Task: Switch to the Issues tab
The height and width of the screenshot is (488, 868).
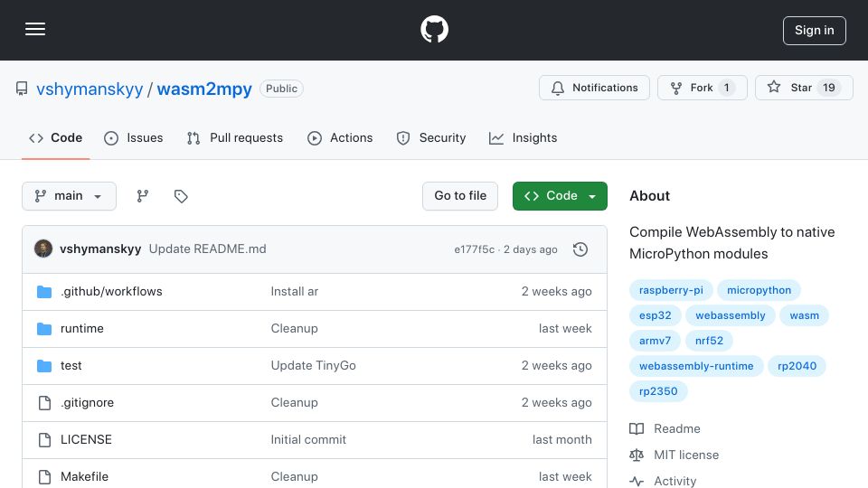Action: click(134, 137)
